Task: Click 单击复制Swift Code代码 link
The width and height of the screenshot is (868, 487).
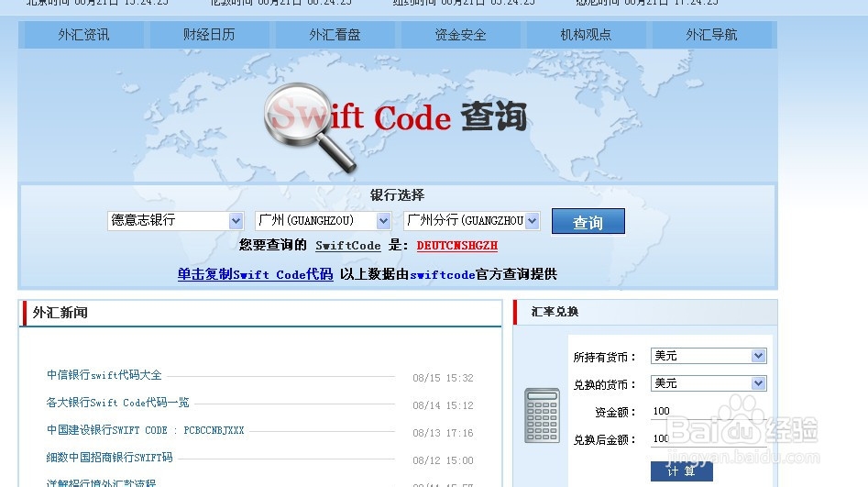Action: (x=255, y=274)
